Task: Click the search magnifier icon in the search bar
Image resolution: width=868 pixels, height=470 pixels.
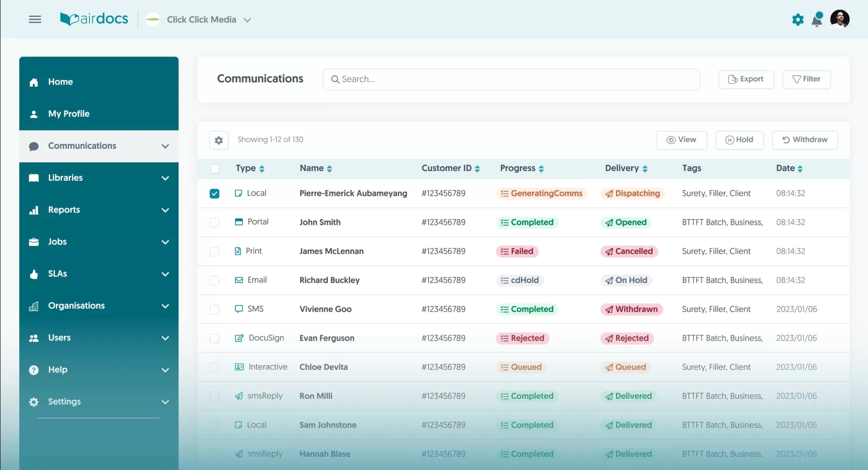Action: pyautogui.click(x=335, y=79)
